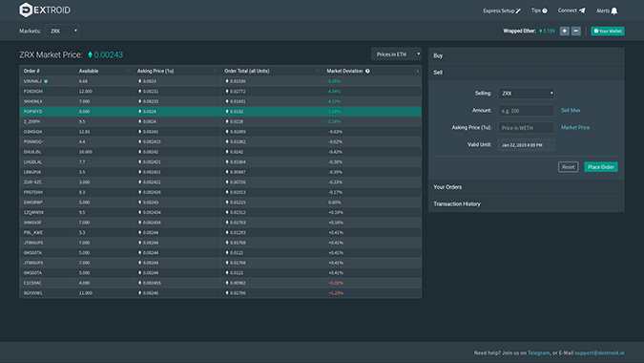Click plus button to wrap Ether

(564, 31)
